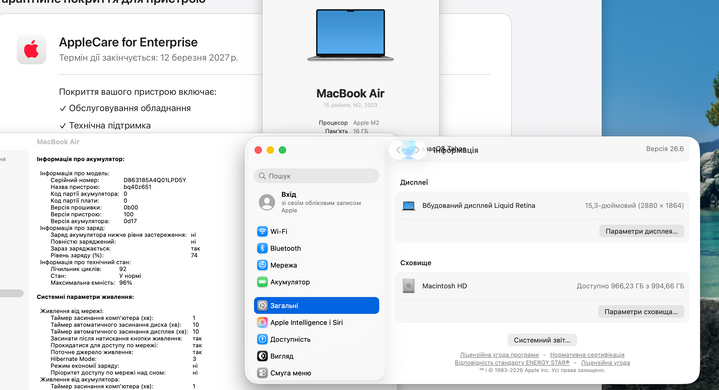
Task: Click the yellow minimize button
Action: click(270, 150)
